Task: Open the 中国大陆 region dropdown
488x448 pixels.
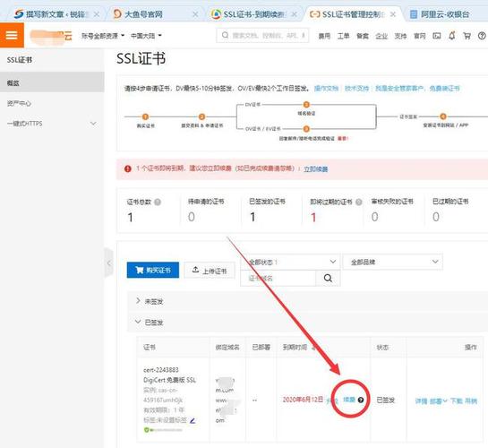Action: pyautogui.click(x=146, y=36)
